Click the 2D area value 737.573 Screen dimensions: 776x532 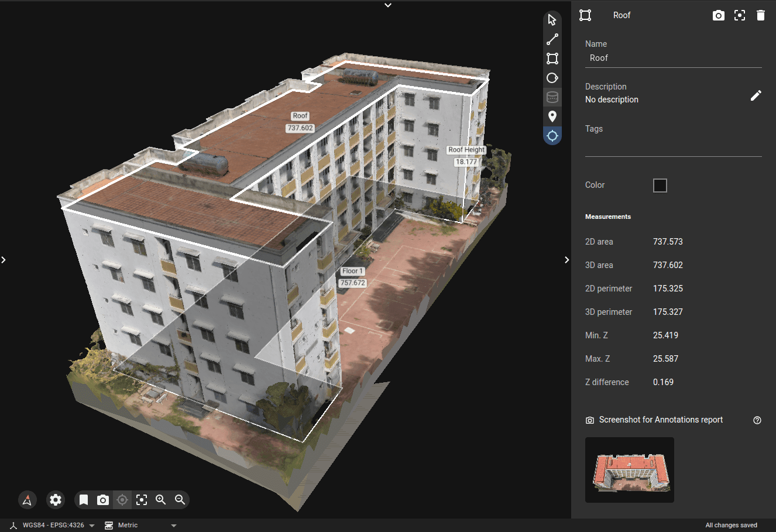pyautogui.click(x=668, y=242)
